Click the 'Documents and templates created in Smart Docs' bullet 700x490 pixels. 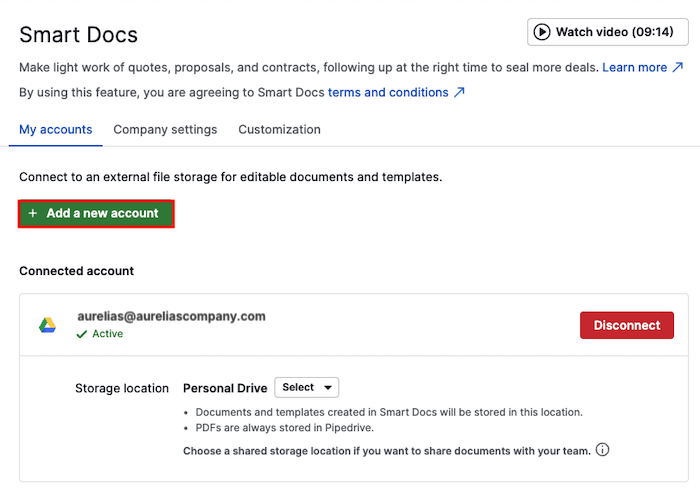389,412
